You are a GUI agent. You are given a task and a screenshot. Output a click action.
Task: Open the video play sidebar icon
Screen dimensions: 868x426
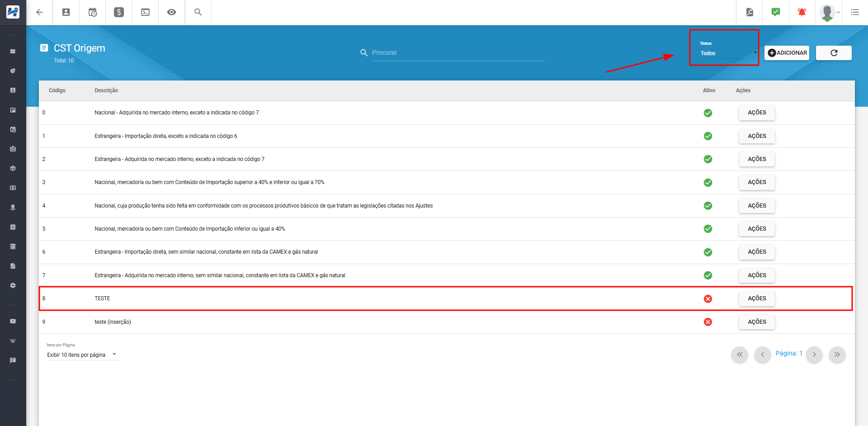click(13, 321)
